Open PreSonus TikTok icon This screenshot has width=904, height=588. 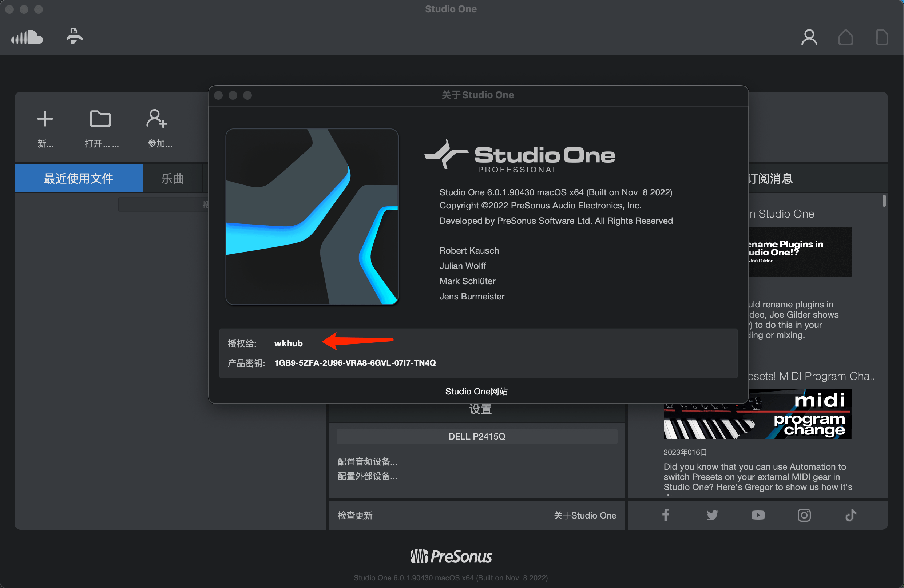click(x=851, y=515)
